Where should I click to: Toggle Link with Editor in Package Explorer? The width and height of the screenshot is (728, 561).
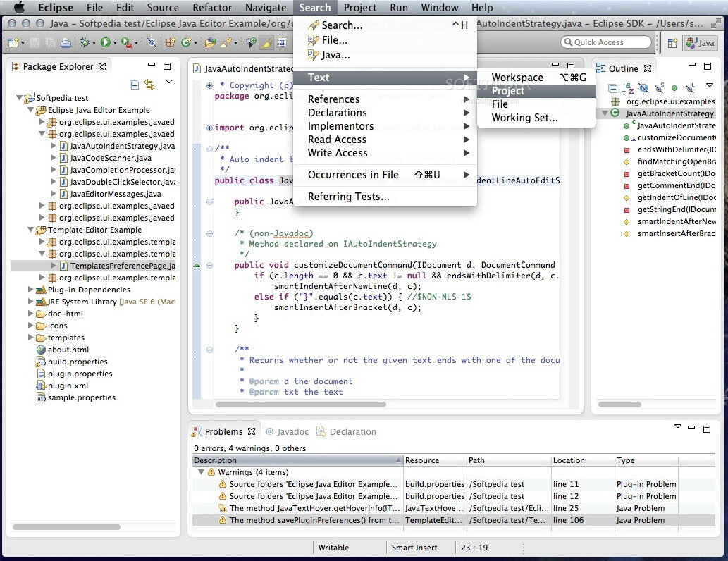149,85
